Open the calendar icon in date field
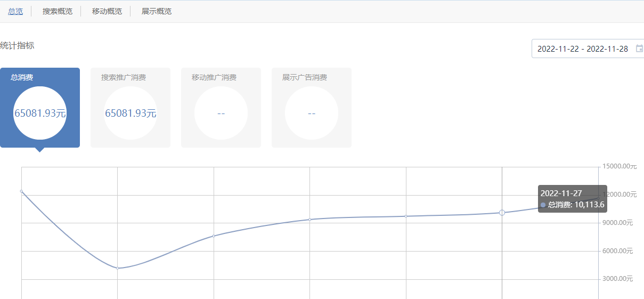The image size is (644, 299). tap(639, 49)
